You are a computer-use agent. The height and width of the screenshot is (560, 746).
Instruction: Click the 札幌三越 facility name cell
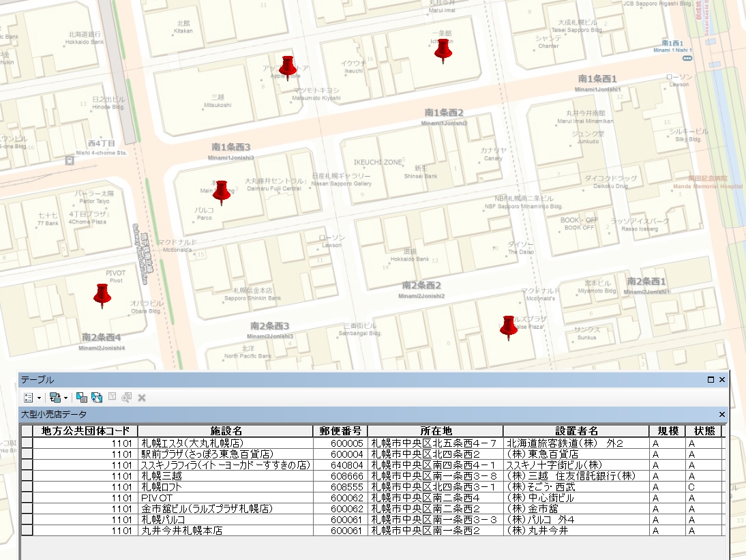tap(226, 476)
